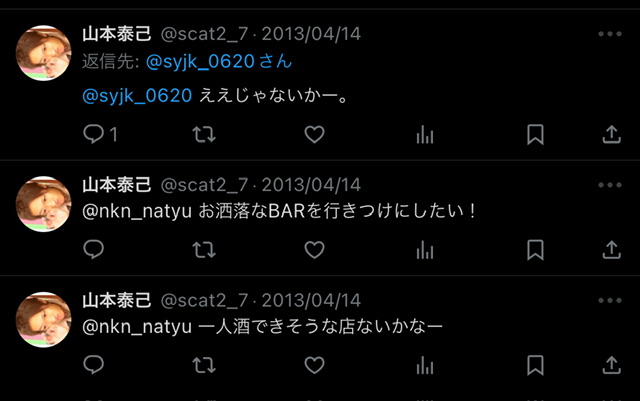Reply to the 一人酒できそうな店 tweet
Screen dimensions: 640x401
[x=93, y=365]
